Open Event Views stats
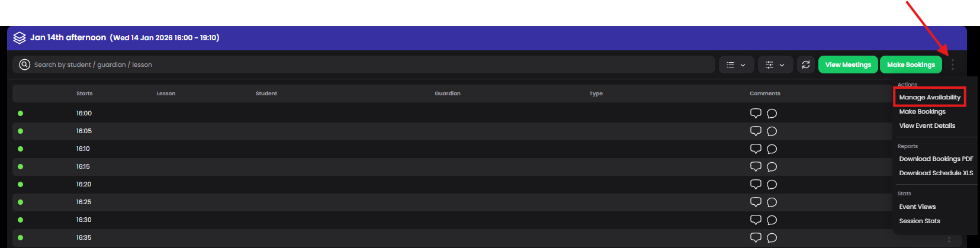This screenshot has width=980, height=248. [x=917, y=207]
